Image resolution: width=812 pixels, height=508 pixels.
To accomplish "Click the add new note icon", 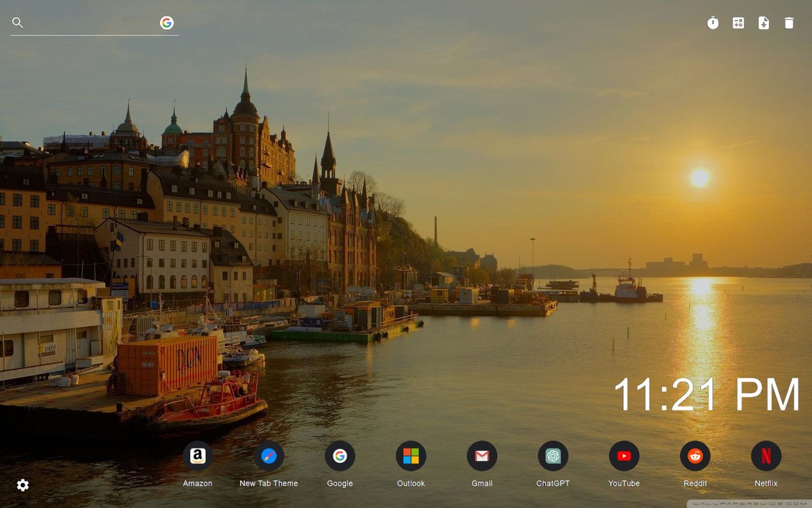I will tap(764, 23).
